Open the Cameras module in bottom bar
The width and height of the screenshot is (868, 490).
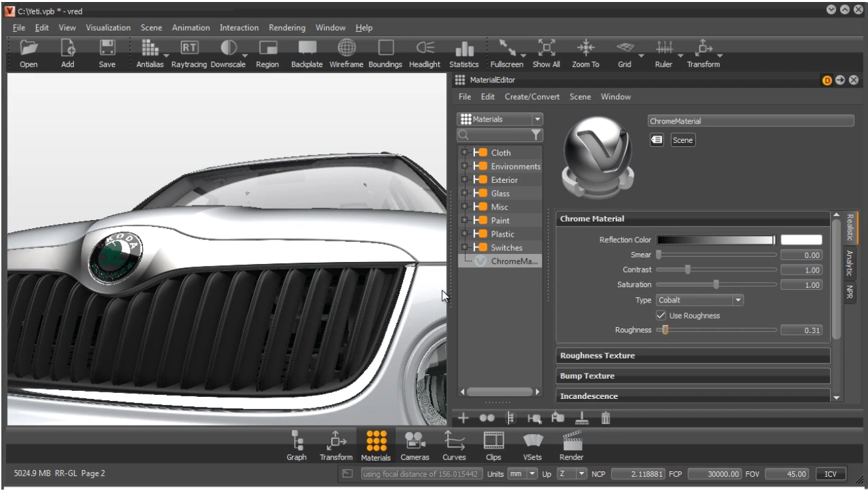click(x=414, y=440)
